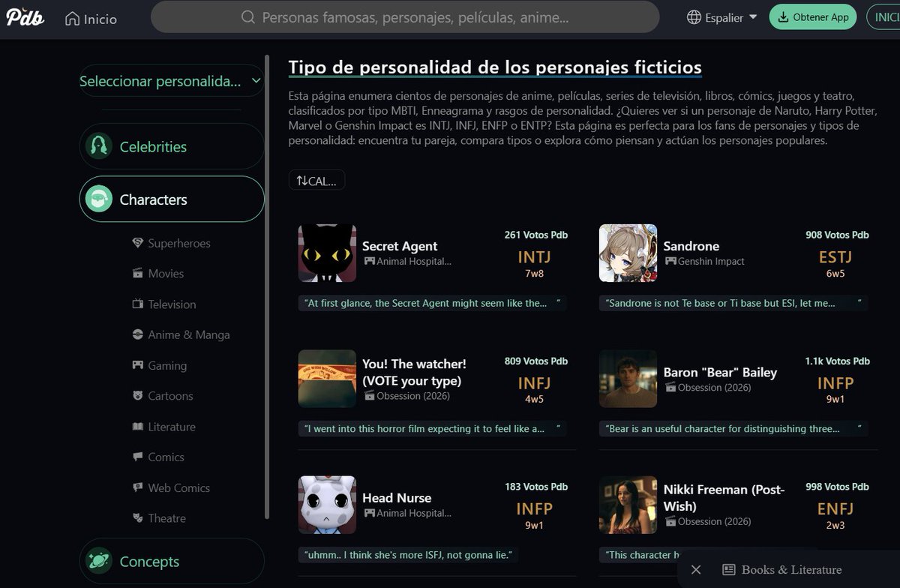Click the INFJ type of The watcher
Image resolution: width=900 pixels, height=588 pixels.
click(534, 383)
